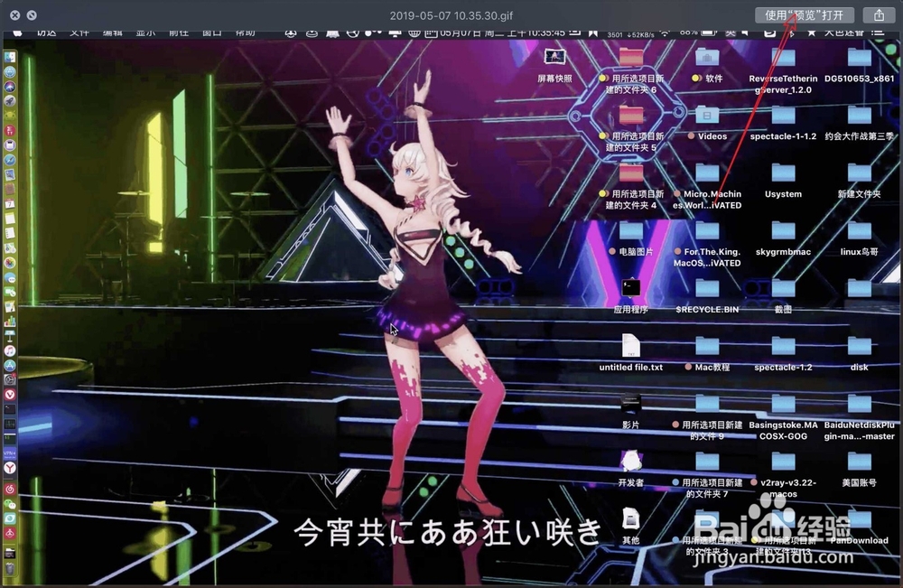
Task: Select the $RECYCLE.BIN folder
Action: pos(707,296)
